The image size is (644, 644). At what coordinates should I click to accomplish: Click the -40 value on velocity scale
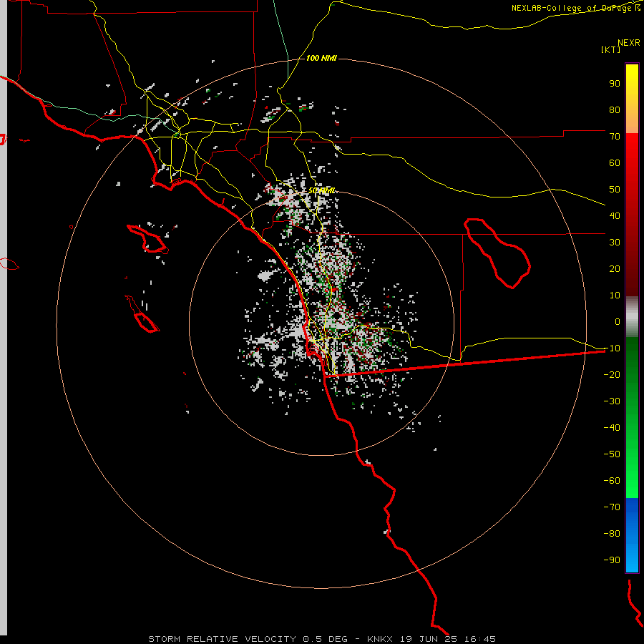tap(612, 428)
